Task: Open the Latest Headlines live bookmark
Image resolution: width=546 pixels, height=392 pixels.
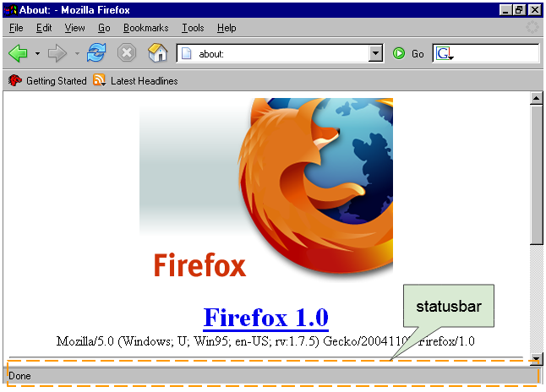Action: [x=135, y=81]
